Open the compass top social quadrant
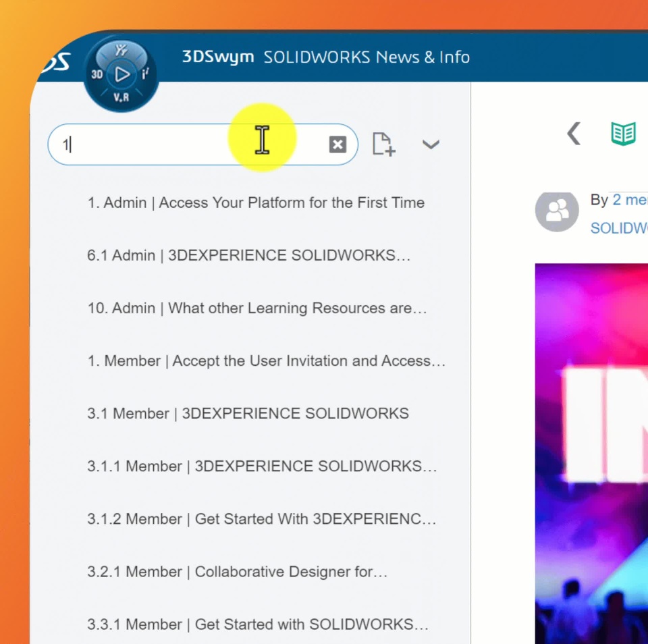 coord(121,51)
